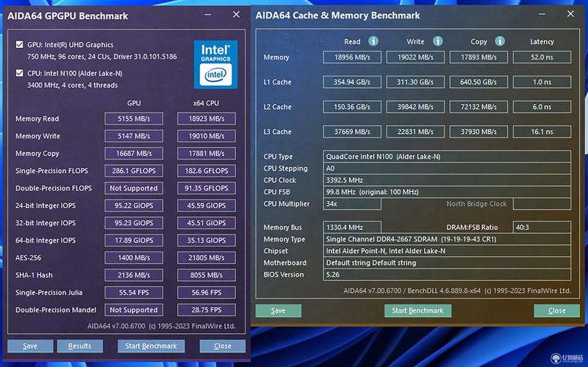Click DRAM:FSB Ratio field 40:3
588x367 pixels.
[542, 227]
